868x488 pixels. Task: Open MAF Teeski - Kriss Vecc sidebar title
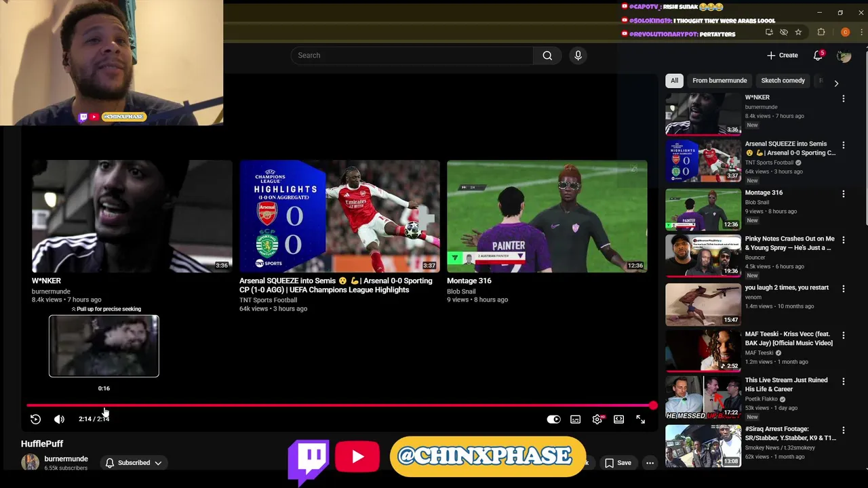(x=789, y=338)
